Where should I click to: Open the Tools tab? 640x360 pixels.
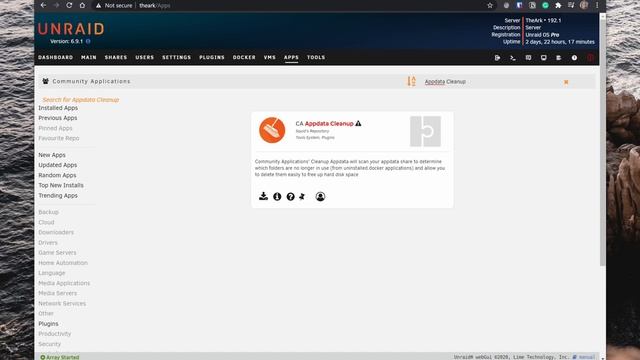click(316, 58)
